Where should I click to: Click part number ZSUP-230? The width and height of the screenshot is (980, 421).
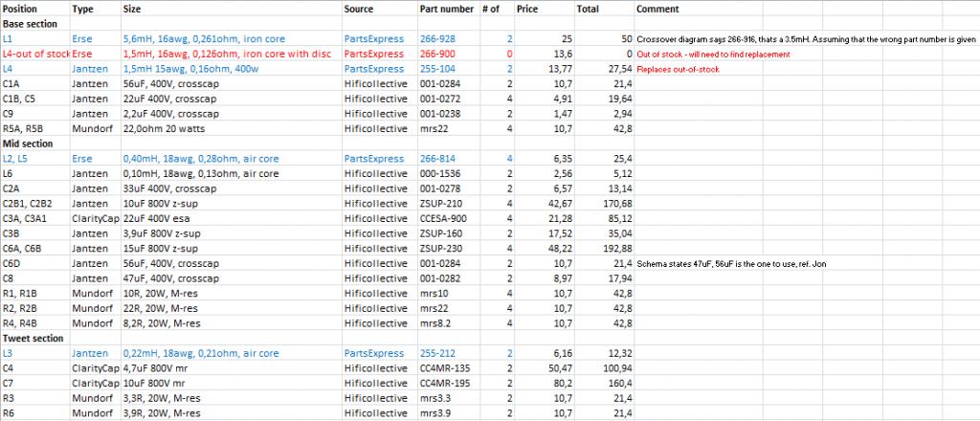point(448,249)
